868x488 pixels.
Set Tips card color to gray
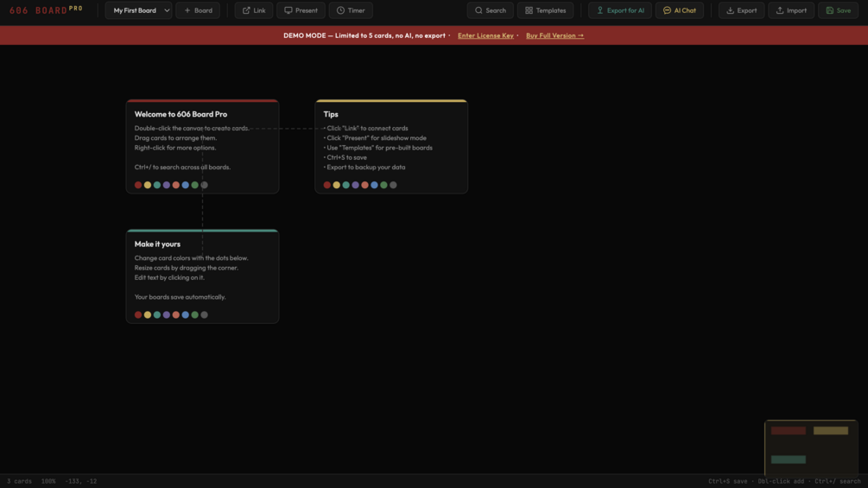(393, 185)
